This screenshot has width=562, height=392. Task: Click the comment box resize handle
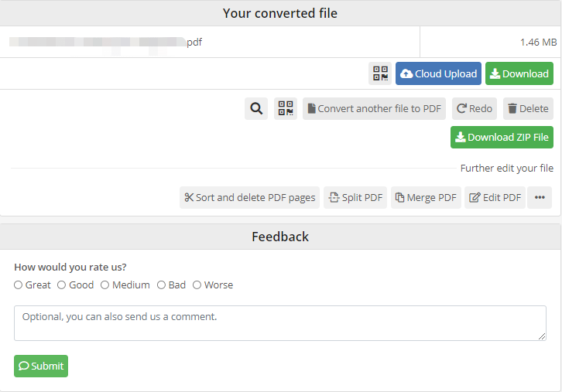point(542,336)
